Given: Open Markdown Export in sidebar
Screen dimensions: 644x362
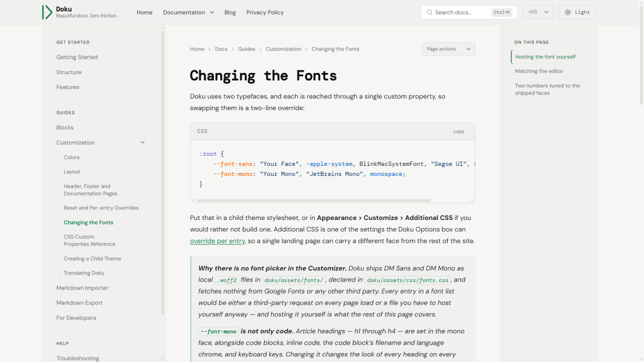Looking at the screenshot, I should click(79, 303).
